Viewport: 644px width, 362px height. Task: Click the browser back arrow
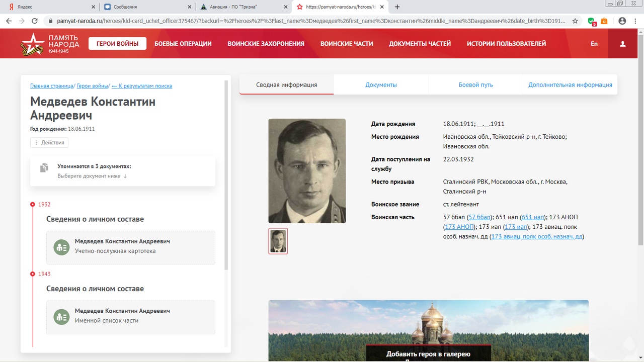(9, 21)
